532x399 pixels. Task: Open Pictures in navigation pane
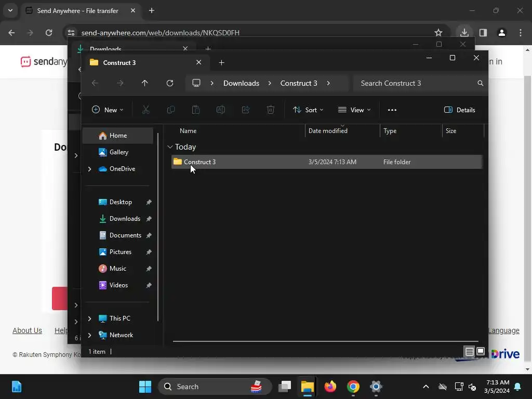point(118,252)
